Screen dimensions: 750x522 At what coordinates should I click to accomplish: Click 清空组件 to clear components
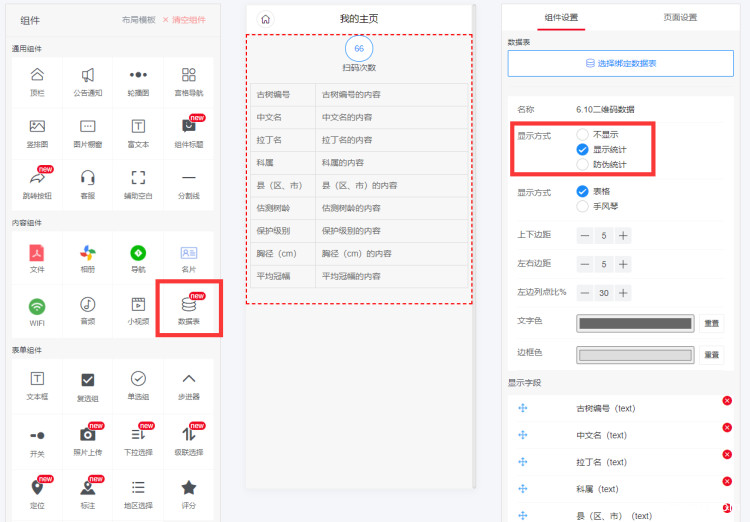tap(184, 19)
